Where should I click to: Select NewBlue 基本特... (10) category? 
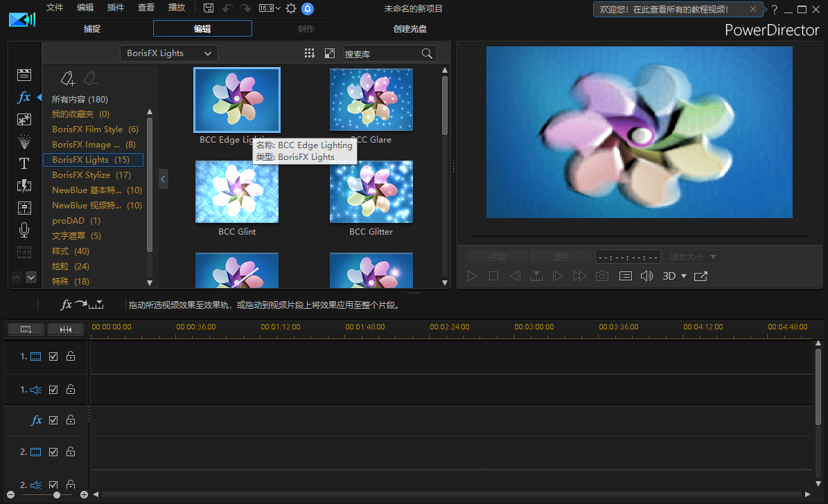[96, 190]
